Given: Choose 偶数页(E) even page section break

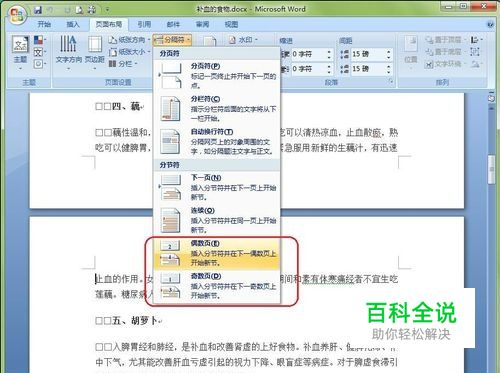Looking at the screenshot, I should (x=217, y=253).
